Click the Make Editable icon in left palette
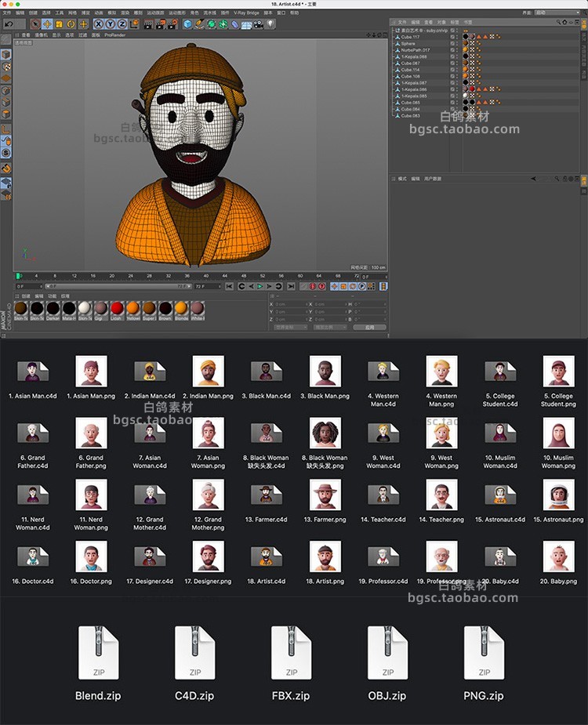 click(6, 40)
